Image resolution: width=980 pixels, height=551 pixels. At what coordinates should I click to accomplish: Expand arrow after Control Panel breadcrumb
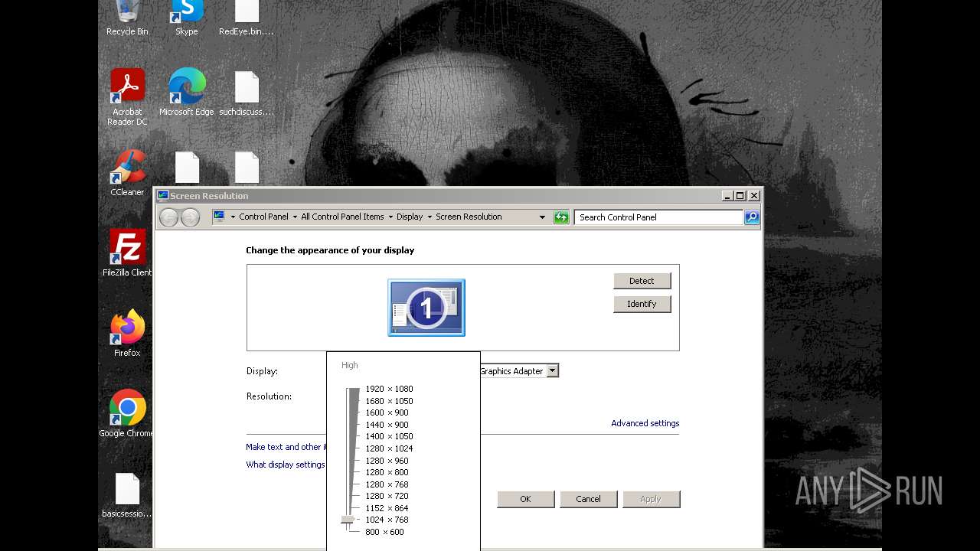click(295, 217)
